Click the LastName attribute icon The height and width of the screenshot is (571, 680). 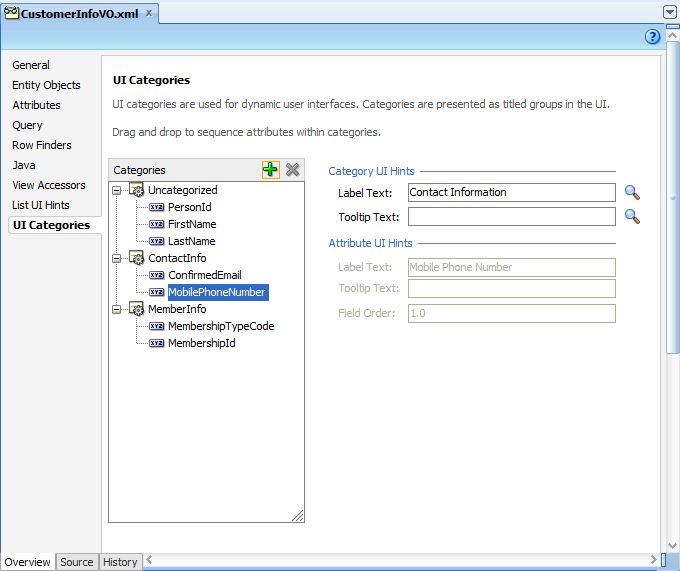point(157,241)
